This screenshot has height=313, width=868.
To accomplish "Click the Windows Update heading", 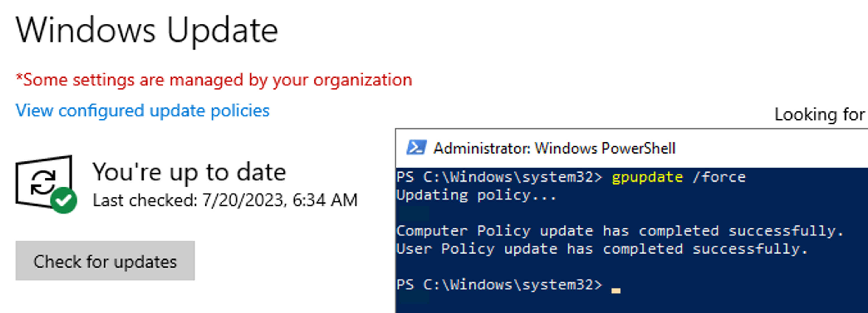I will coord(147,30).
